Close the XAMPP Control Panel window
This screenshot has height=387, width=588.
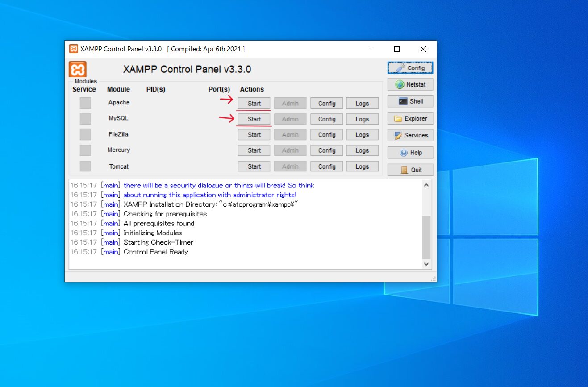tap(423, 49)
